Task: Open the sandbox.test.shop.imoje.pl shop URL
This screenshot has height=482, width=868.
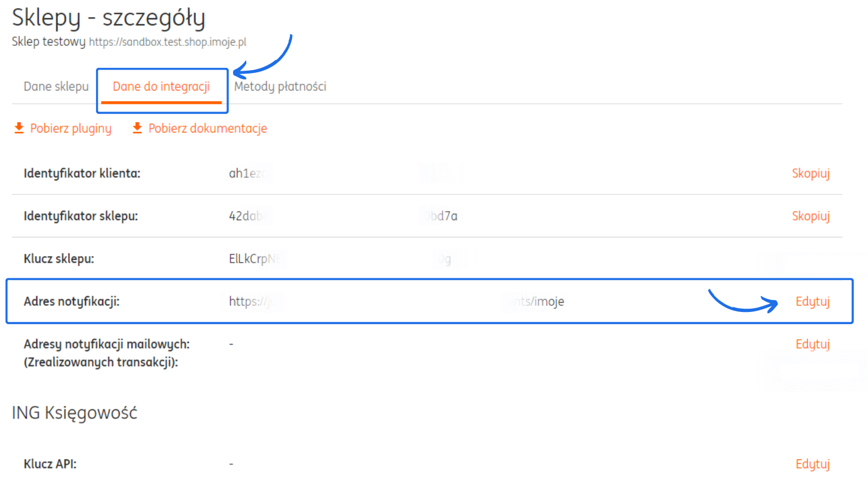Action: [x=167, y=42]
